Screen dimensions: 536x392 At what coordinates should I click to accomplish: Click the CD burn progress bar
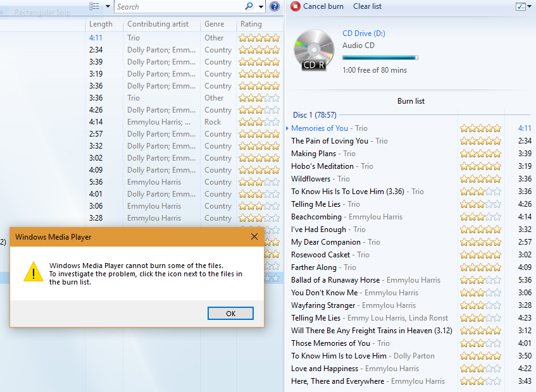pos(380,58)
